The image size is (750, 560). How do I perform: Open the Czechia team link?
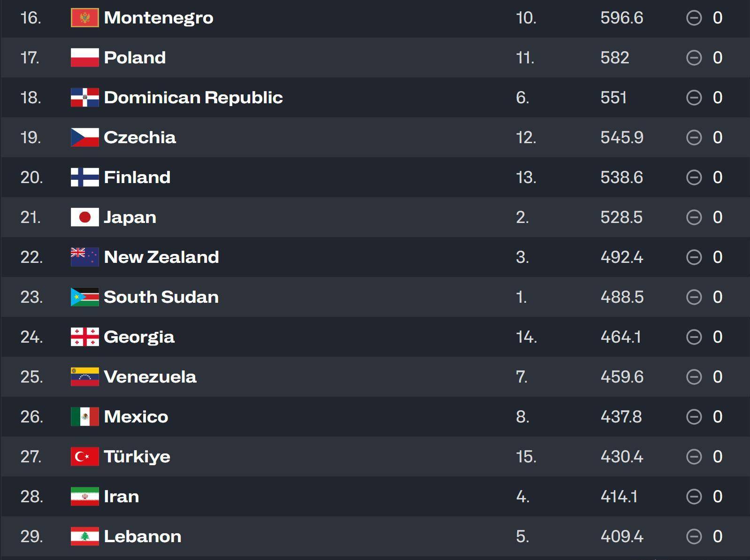tap(139, 138)
